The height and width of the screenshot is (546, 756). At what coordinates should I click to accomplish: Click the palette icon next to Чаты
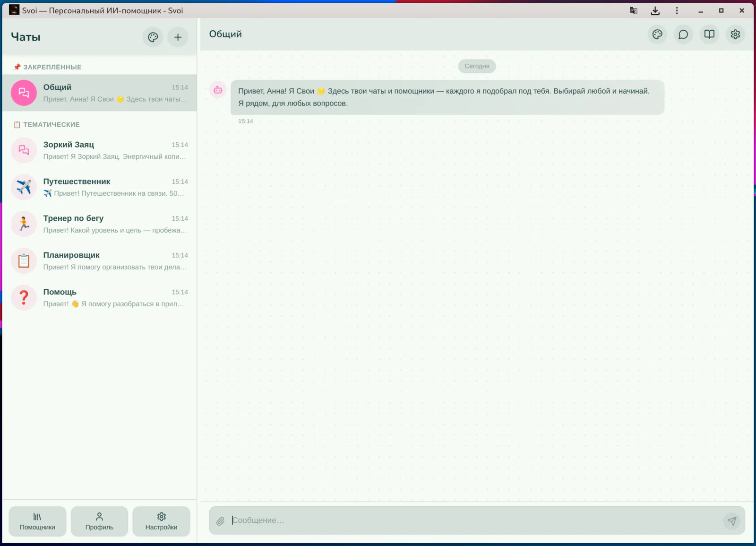153,37
